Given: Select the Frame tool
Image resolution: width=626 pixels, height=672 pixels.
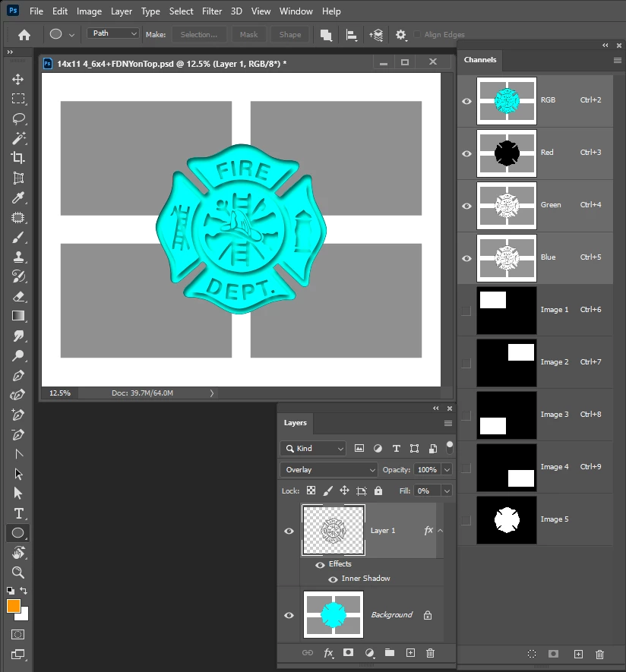Looking at the screenshot, I should [18, 178].
